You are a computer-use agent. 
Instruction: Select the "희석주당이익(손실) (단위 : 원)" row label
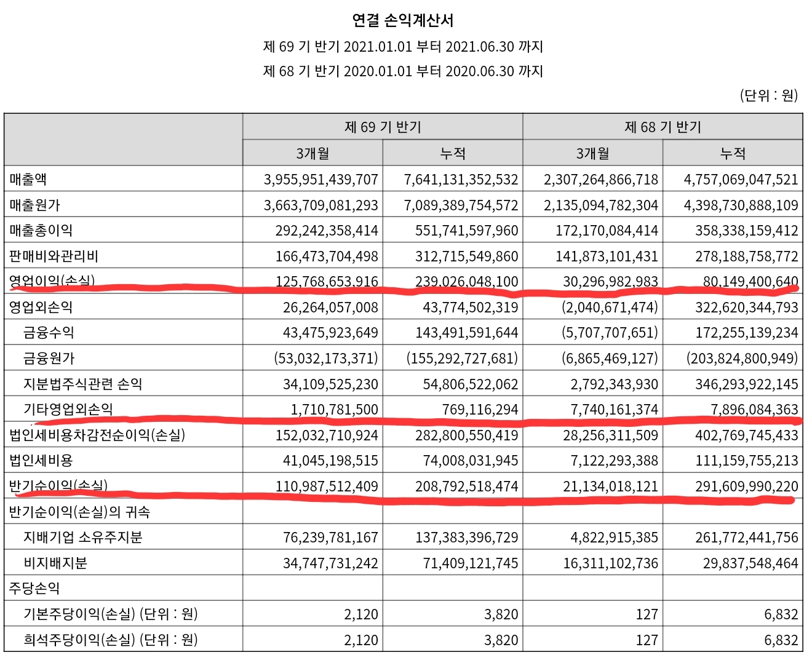(111, 640)
